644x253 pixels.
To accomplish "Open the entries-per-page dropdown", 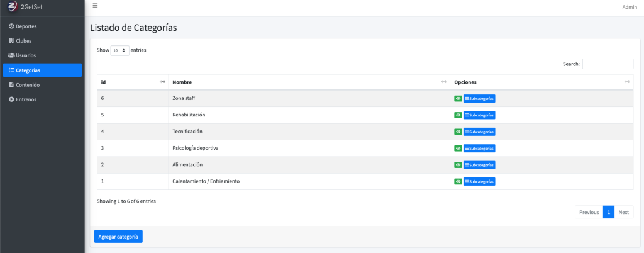I will (x=119, y=50).
